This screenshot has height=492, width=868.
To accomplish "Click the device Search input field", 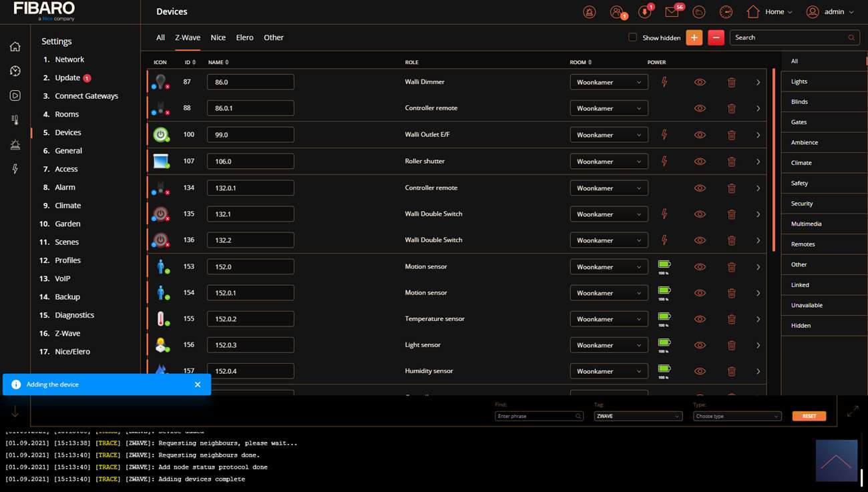I will pyautogui.click(x=789, y=38).
